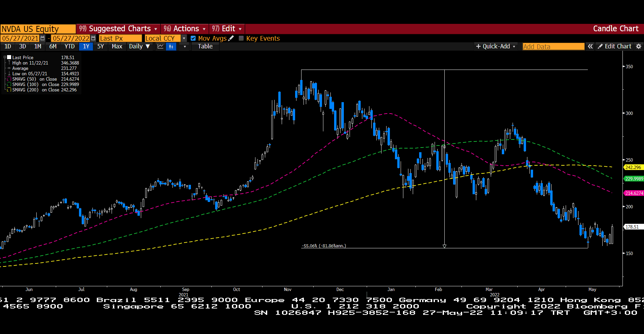Viewport: 644px width, 334px height.
Task: Select the 1M range tab
Action: coord(38,46)
